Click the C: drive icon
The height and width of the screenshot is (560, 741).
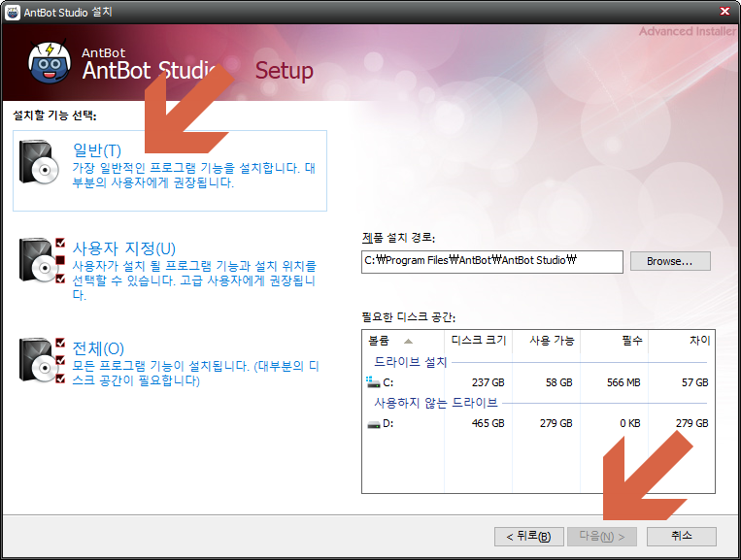373,382
